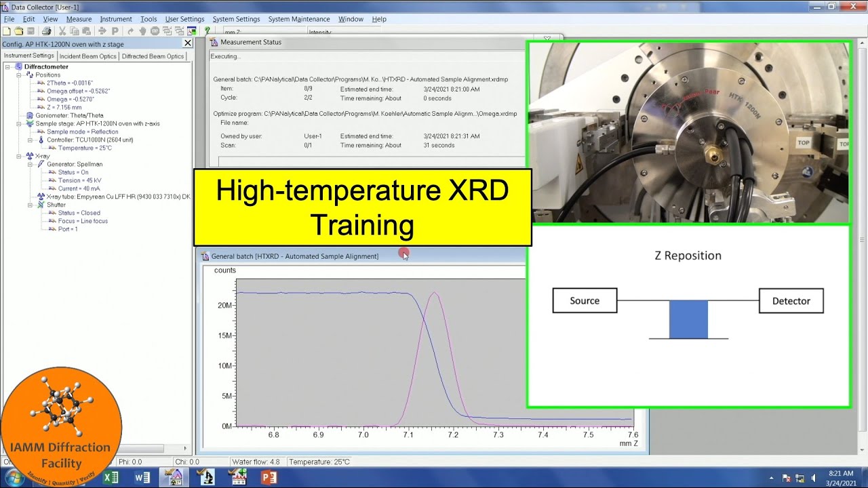Select Current = 40 mA tree item

click(79, 188)
